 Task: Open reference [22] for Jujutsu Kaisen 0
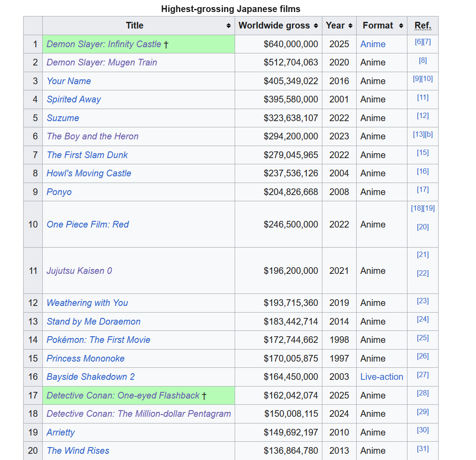[423, 273]
